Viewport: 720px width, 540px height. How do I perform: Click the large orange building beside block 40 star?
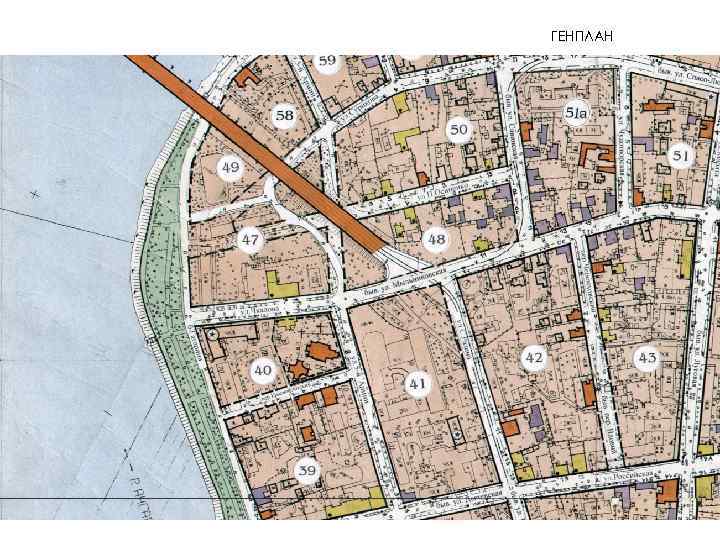point(322,353)
